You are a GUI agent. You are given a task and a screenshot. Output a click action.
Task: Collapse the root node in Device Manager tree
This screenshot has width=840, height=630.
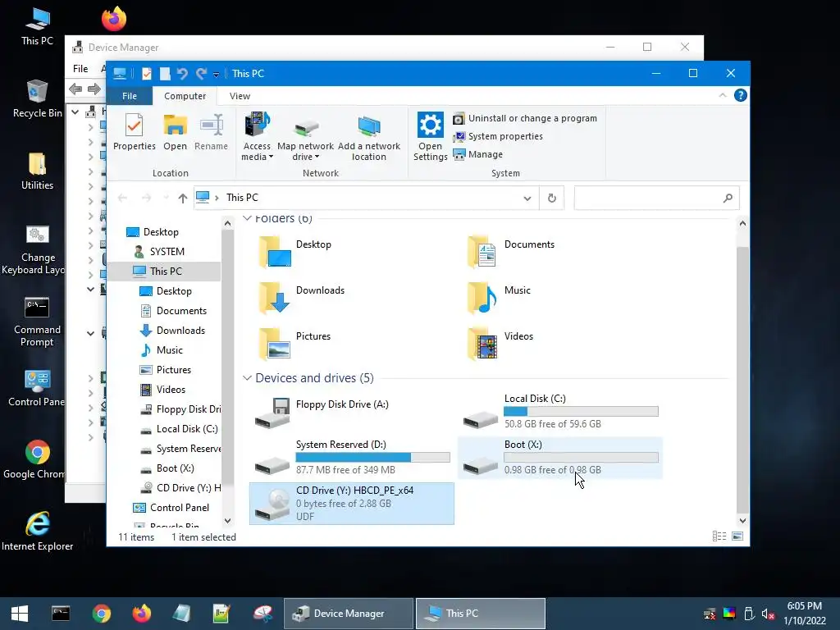point(75,112)
